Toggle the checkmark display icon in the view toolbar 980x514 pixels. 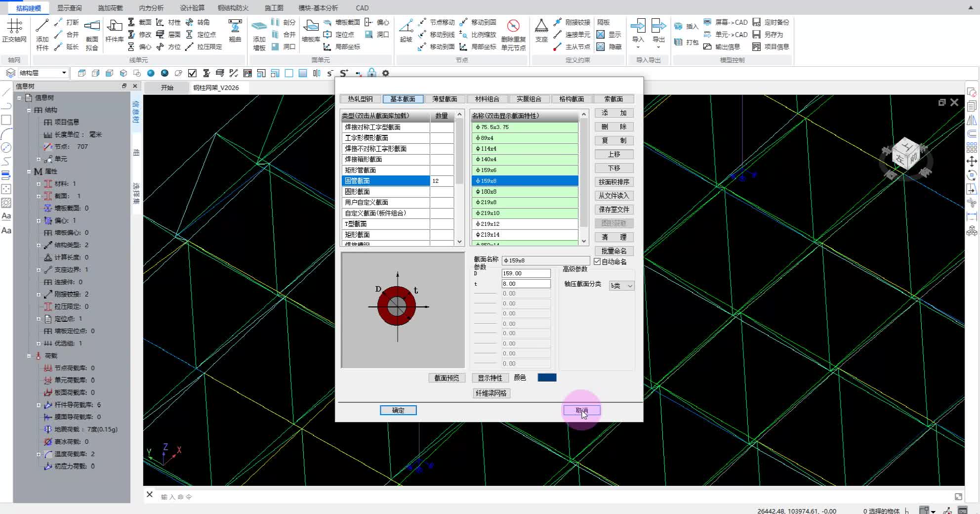(193, 73)
